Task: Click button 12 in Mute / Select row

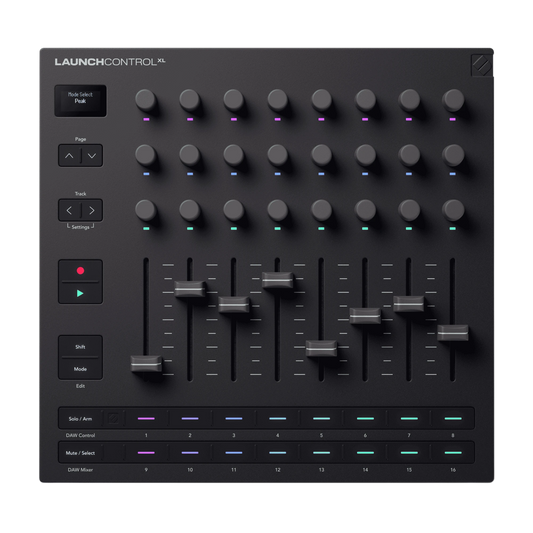Action: click(x=277, y=453)
